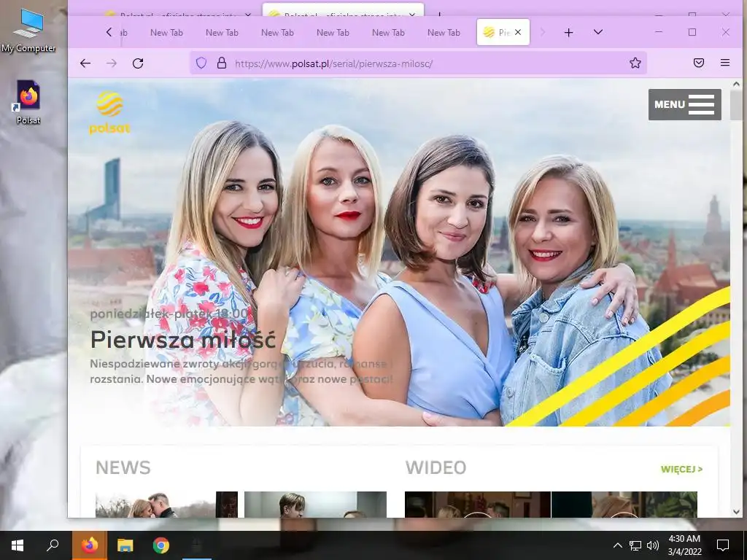Switch to the fourth New Tab
This screenshot has height=560, width=747.
coord(333,32)
